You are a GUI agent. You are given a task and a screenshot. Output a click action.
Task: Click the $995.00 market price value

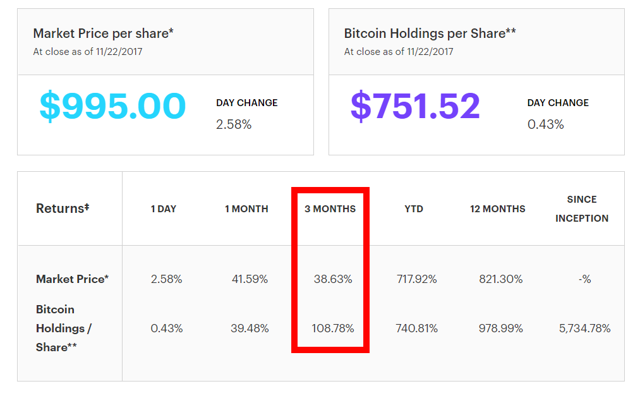(x=113, y=106)
